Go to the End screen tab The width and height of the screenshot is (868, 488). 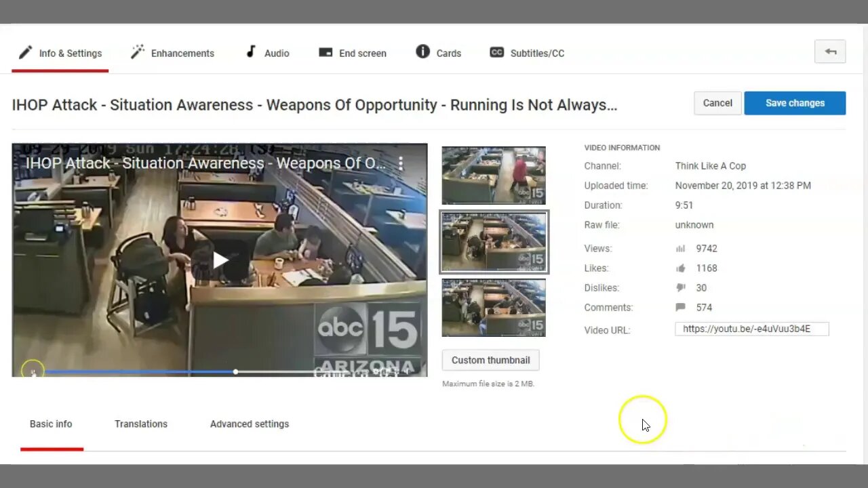point(353,53)
